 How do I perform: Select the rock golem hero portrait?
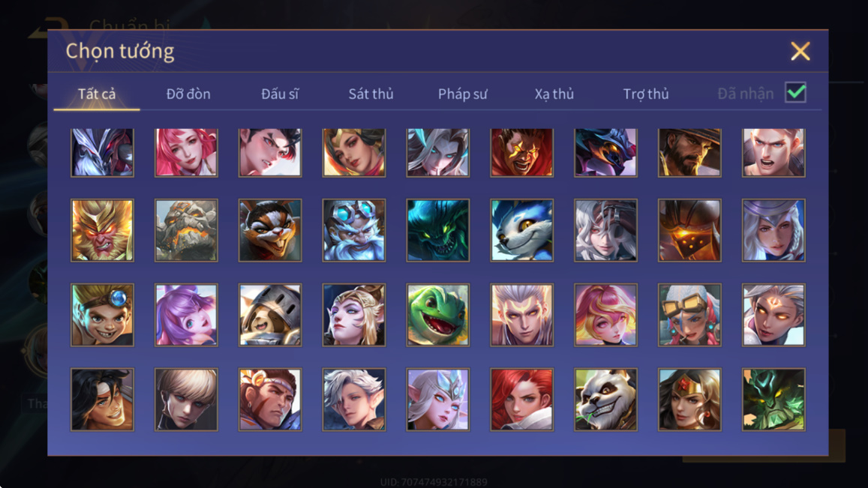[186, 230]
